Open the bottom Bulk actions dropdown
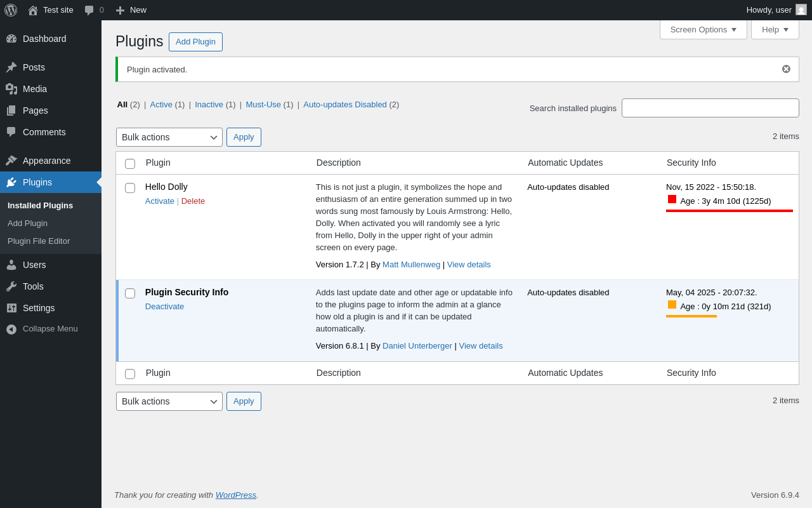Screen dimensions: 812x508 [x=169, y=401]
